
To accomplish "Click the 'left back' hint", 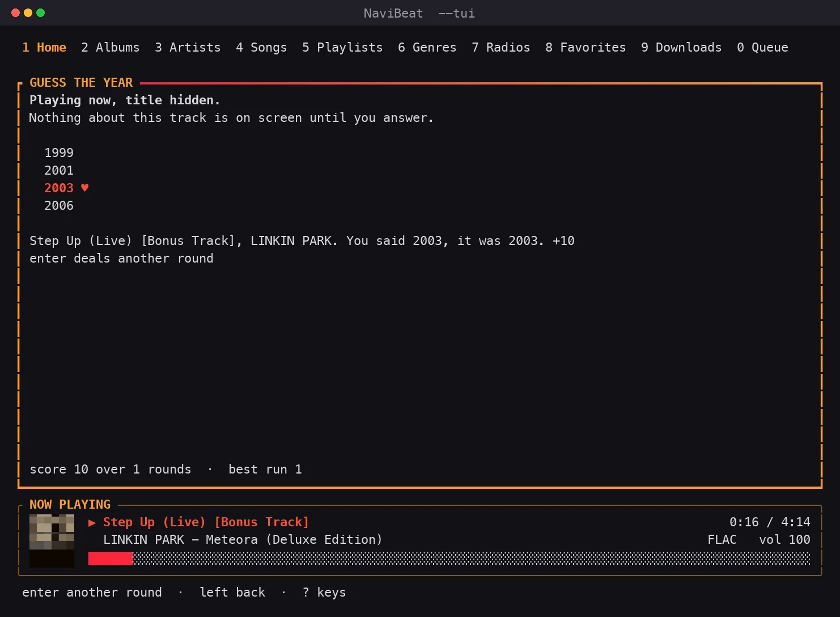I will 232,593.
